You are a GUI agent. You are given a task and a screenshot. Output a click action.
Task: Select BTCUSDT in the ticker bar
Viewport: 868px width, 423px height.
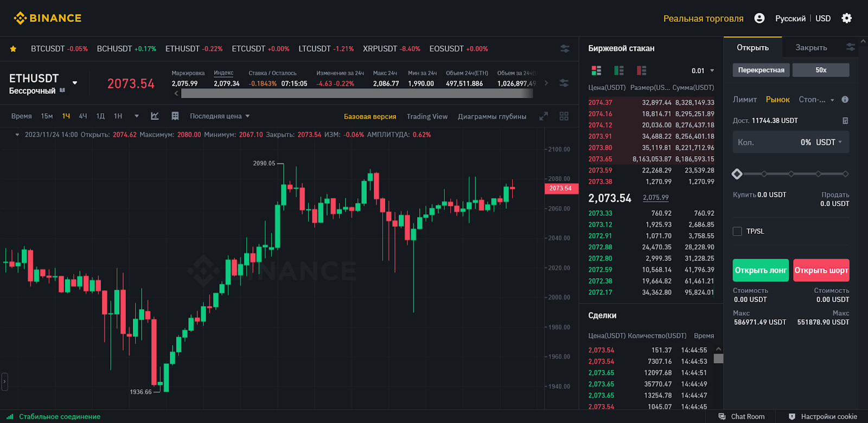pyautogui.click(x=59, y=48)
